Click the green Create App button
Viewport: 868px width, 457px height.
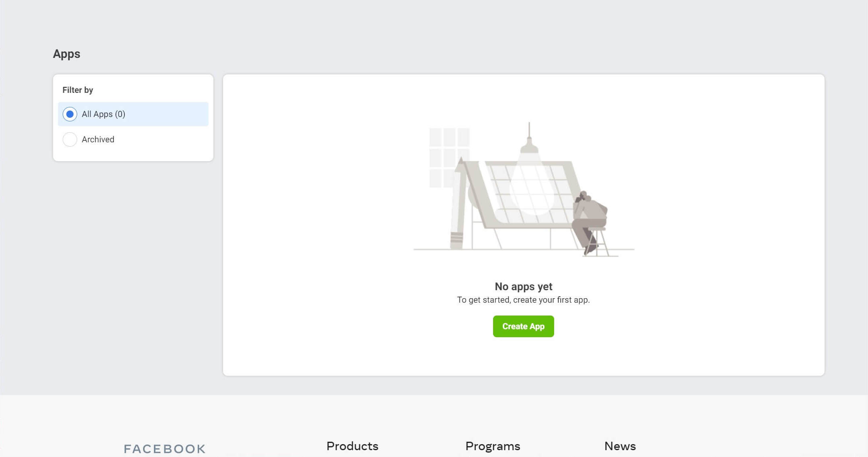(x=523, y=326)
